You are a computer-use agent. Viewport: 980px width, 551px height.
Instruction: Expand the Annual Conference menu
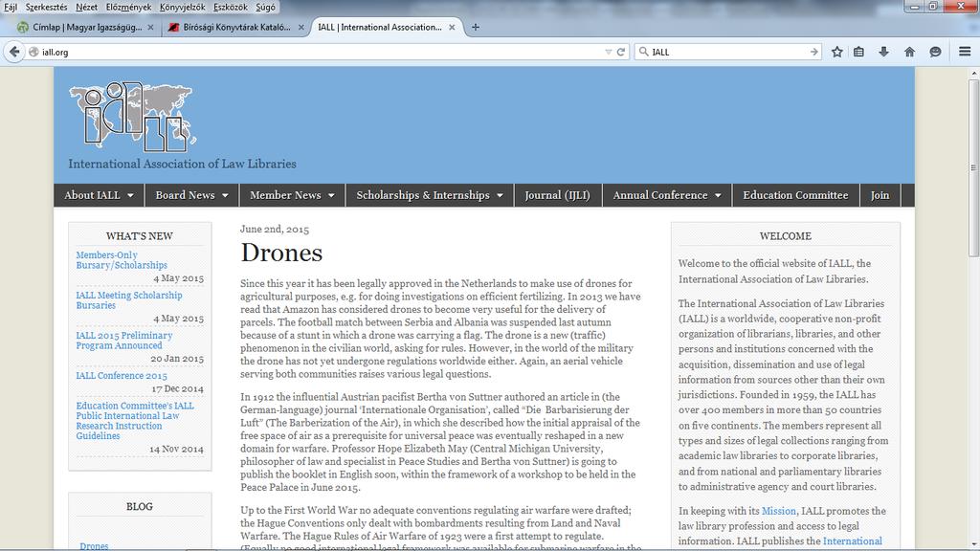(667, 195)
